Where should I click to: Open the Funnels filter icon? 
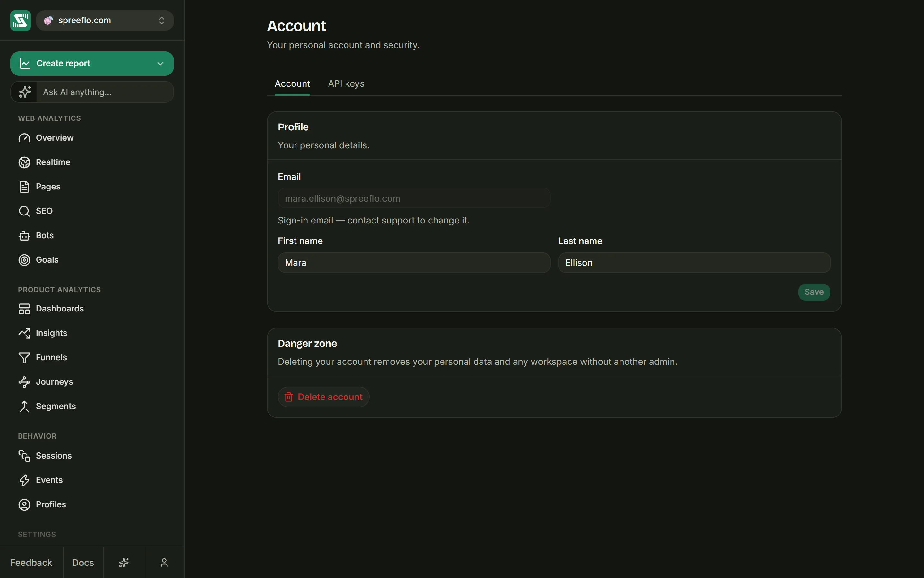click(x=24, y=357)
